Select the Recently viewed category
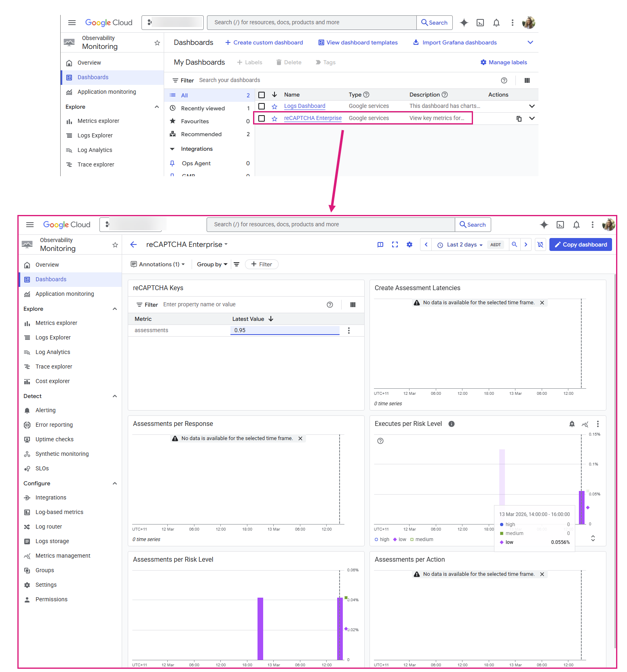 tap(209, 108)
